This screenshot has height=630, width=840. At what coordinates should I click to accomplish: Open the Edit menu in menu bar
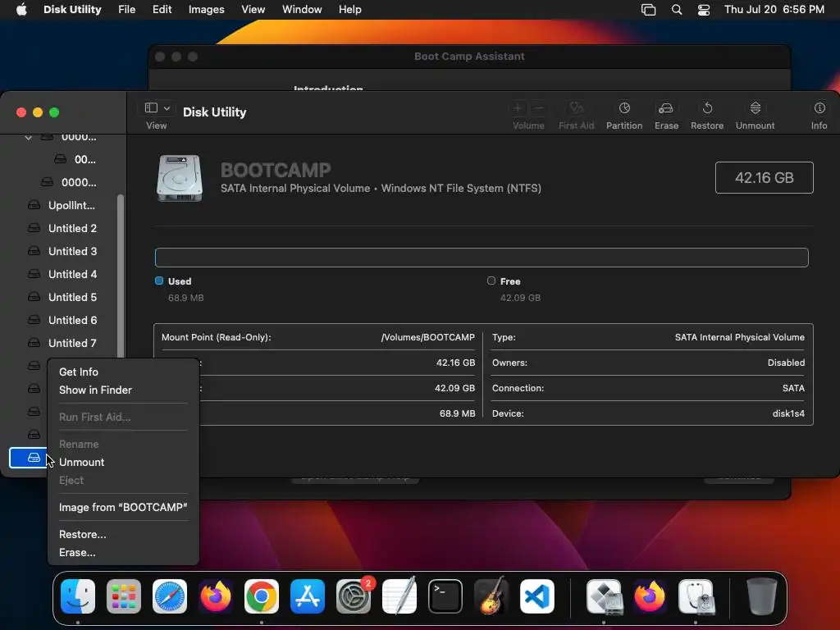tap(162, 10)
